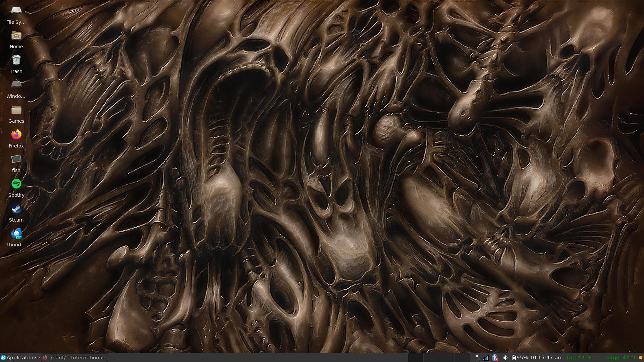Switch to the /bant/ Firefox taskbar window
The image size is (644, 362).
point(75,358)
